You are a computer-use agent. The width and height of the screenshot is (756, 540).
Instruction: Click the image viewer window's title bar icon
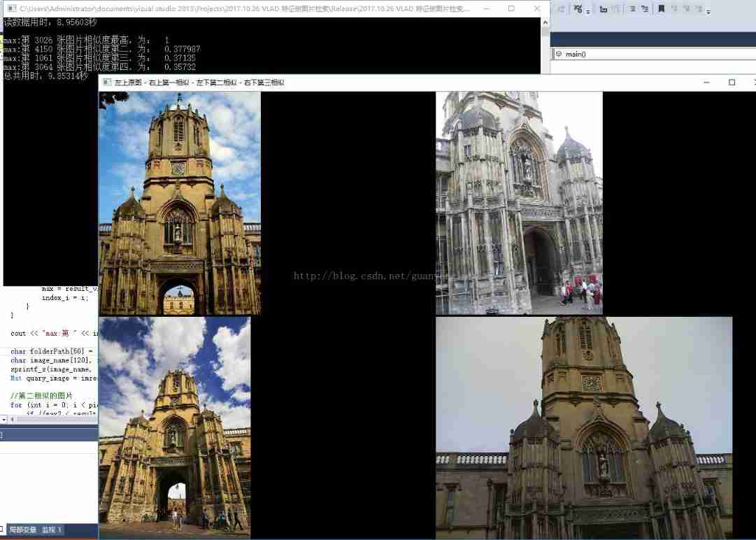coord(106,82)
